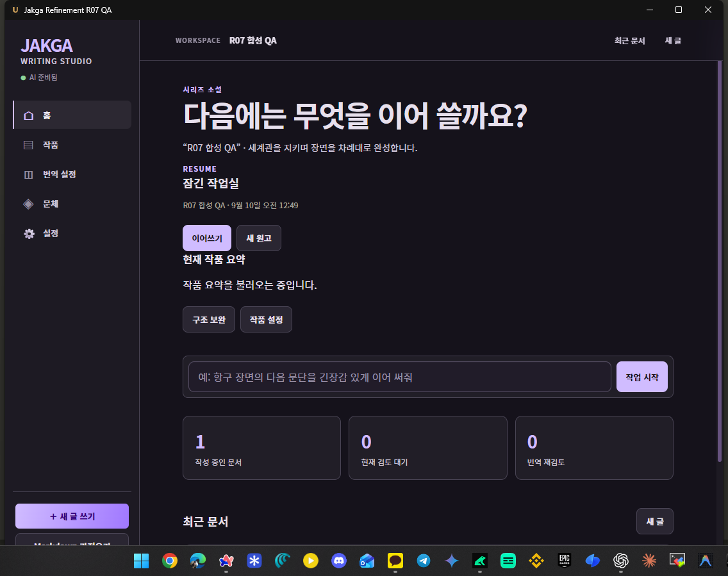The width and height of the screenshot is (728, 576).
Task: Open the 작품 sidebar section
Action: (72, 145)
